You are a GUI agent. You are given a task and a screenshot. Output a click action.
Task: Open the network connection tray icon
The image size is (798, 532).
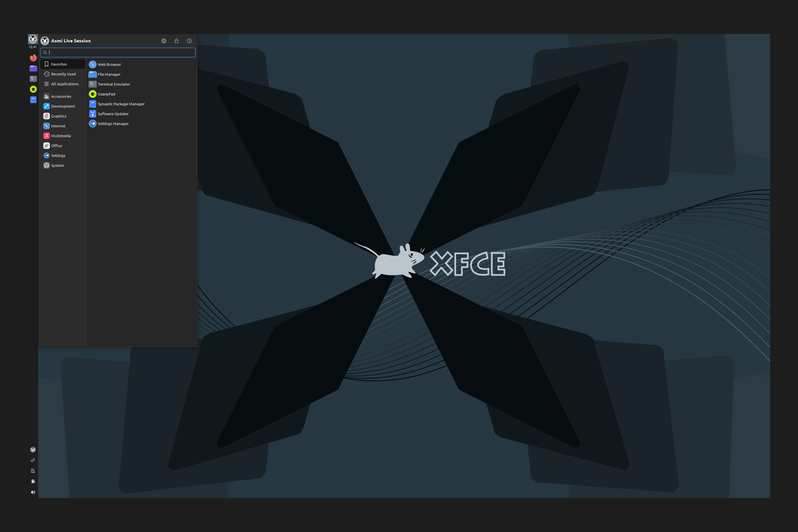33,460
